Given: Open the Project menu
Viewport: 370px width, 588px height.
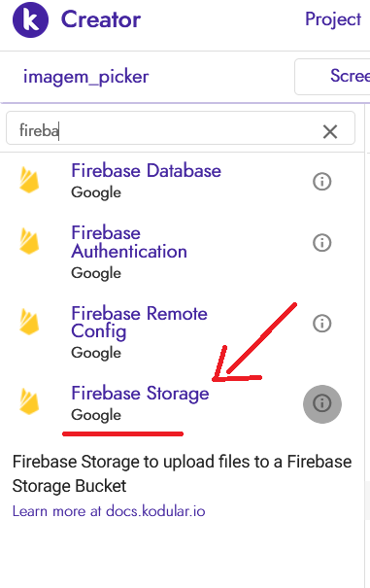Looking at the screenshot, I should pyautogui.click(x=333, y=19).
